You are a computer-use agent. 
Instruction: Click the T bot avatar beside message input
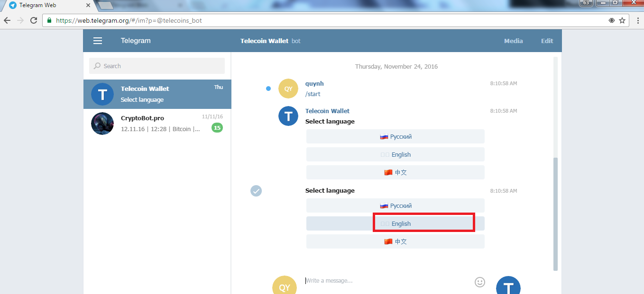(x=508, y=285)
